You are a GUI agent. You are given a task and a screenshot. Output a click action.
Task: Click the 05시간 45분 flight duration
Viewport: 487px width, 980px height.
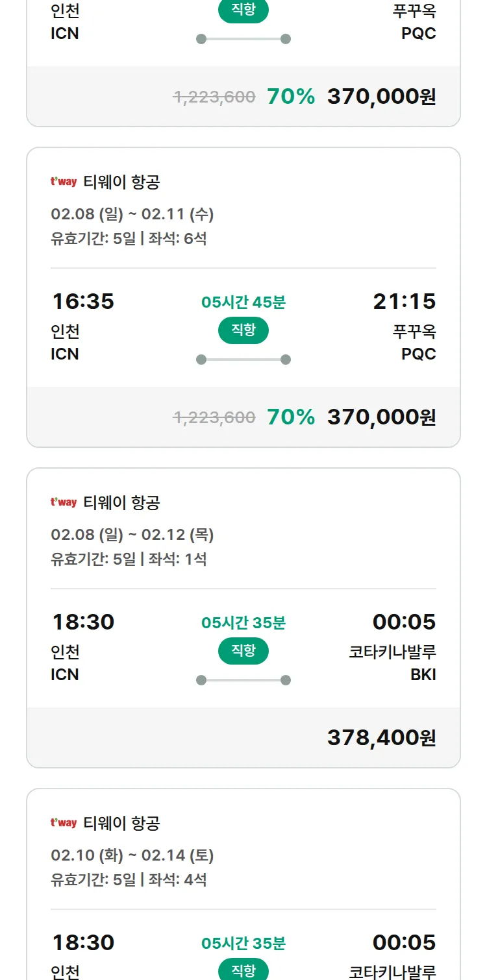coord(243,302)
